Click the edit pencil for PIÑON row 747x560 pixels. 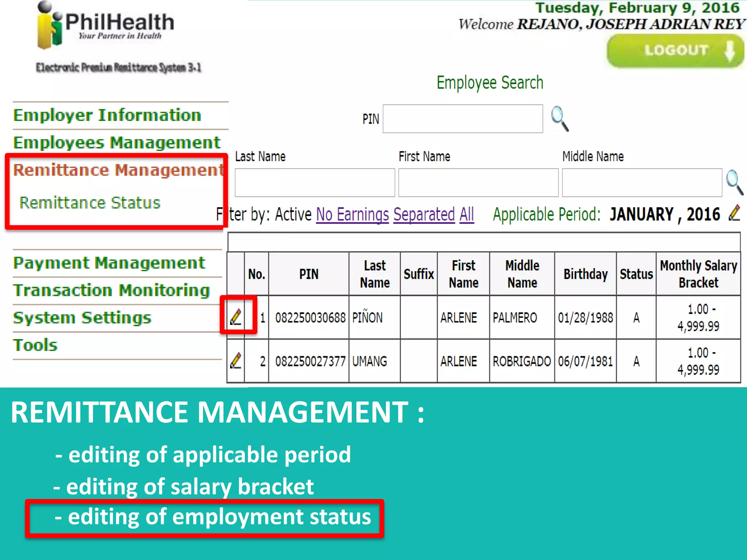[236, 317]
